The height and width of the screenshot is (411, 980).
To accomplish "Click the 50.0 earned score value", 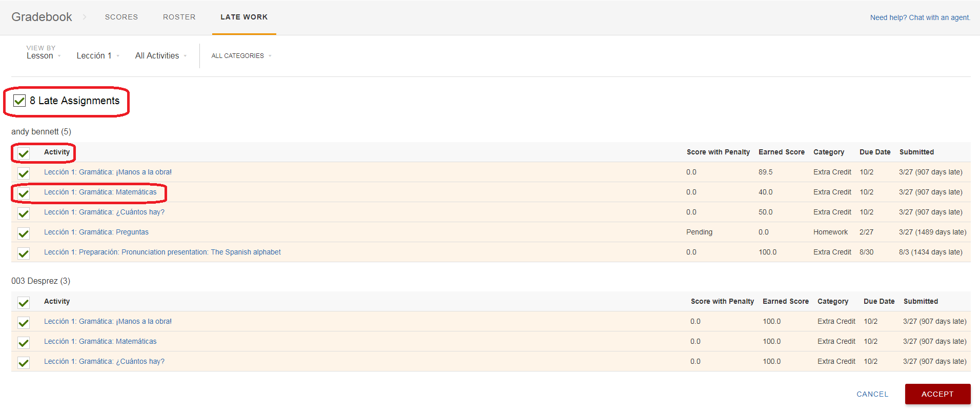I will (x=766, y=212).
